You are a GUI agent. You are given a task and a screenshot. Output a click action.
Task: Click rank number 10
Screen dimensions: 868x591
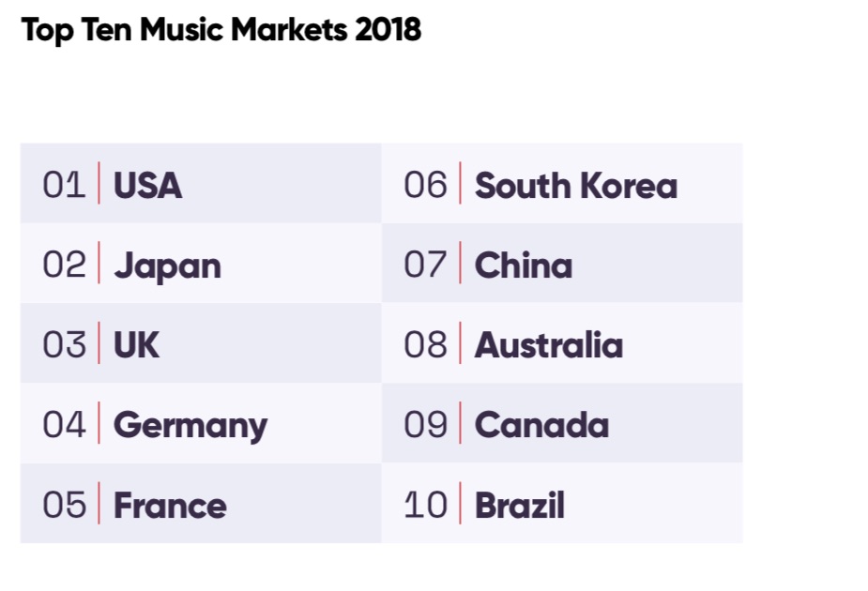tap(425, 506)
